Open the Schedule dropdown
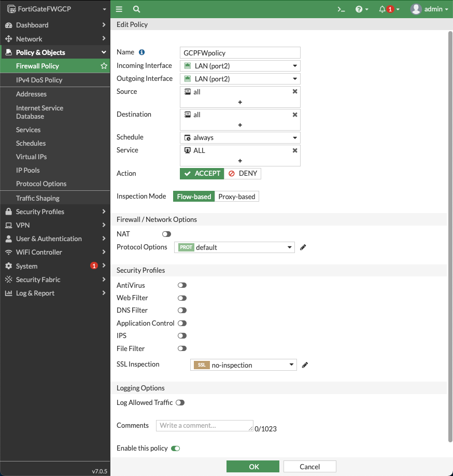Viewport: 453px width, 476px height. [294, 137]
